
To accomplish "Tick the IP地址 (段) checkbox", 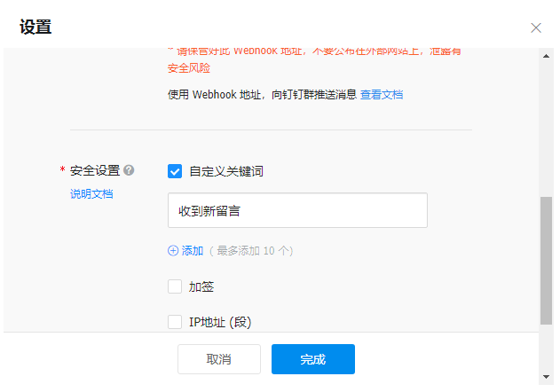I will click(175, 322).
